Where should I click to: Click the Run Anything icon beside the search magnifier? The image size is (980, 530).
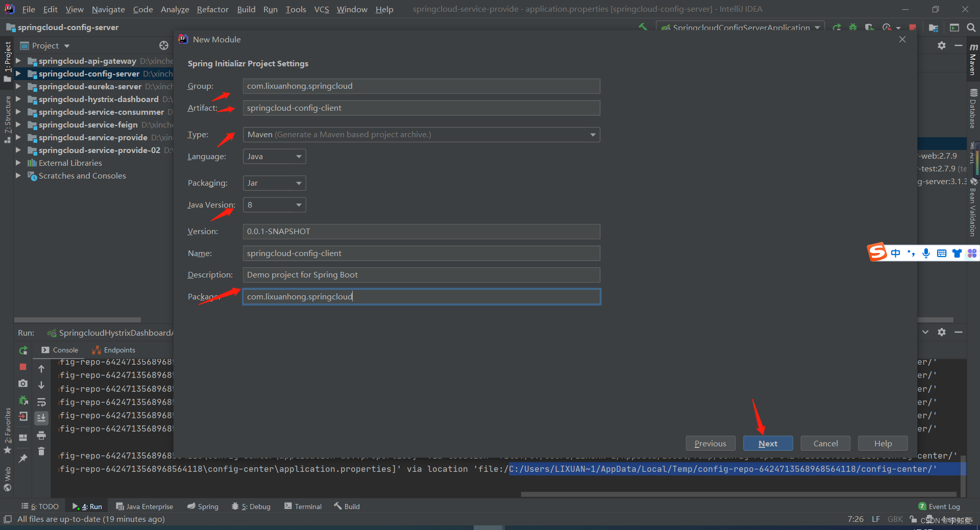(954, 28)
